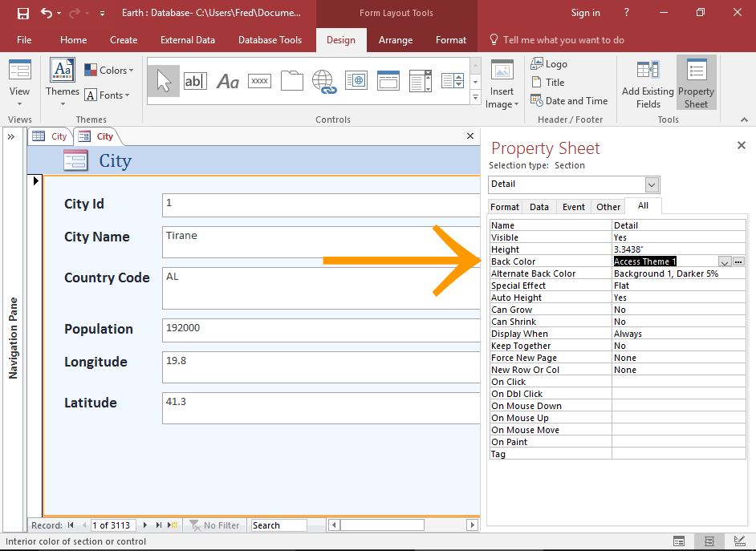Switch to the Event property tab
756x551 pixels.
coord(573,207)
